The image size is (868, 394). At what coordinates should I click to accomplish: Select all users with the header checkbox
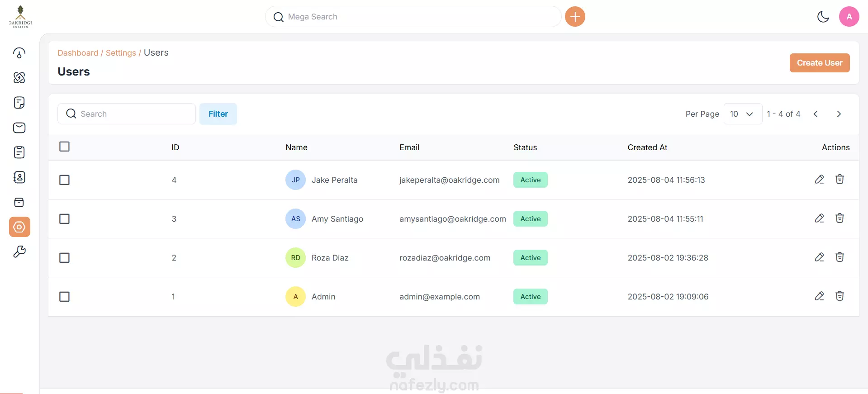(x=65, y=147)
